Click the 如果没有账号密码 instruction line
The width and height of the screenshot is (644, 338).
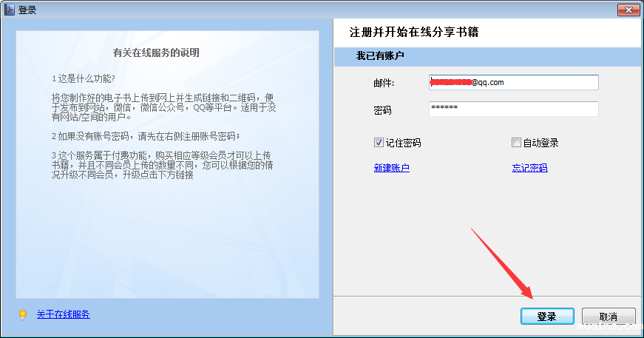pyautogui.click(x=146, y=135)
